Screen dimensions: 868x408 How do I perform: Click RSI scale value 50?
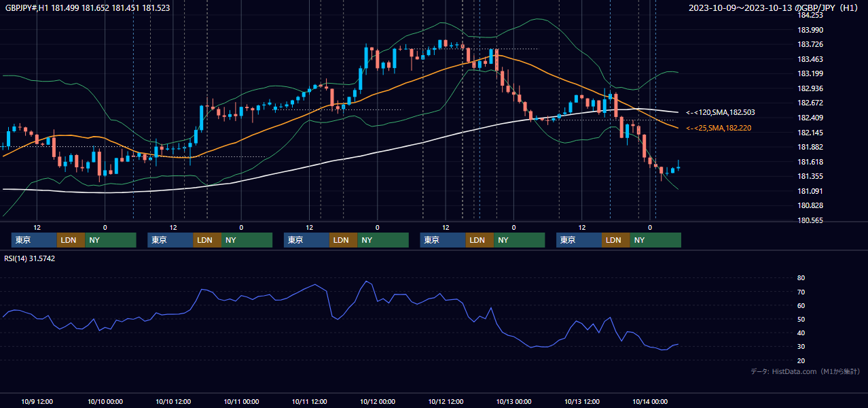click(x=801, y=319)
